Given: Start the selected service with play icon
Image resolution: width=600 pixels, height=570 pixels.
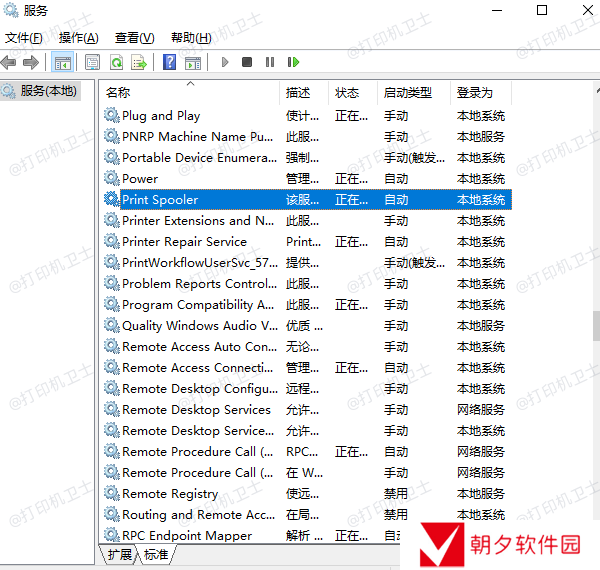Looking at the screenshot, I should [225, 62].
